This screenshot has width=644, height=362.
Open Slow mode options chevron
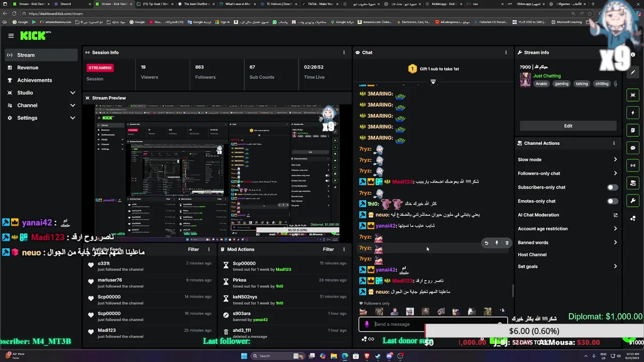click(615, 160)
